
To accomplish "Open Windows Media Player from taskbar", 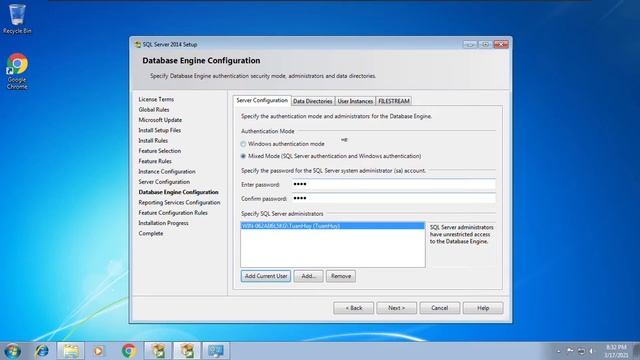I will click(98, 351).
